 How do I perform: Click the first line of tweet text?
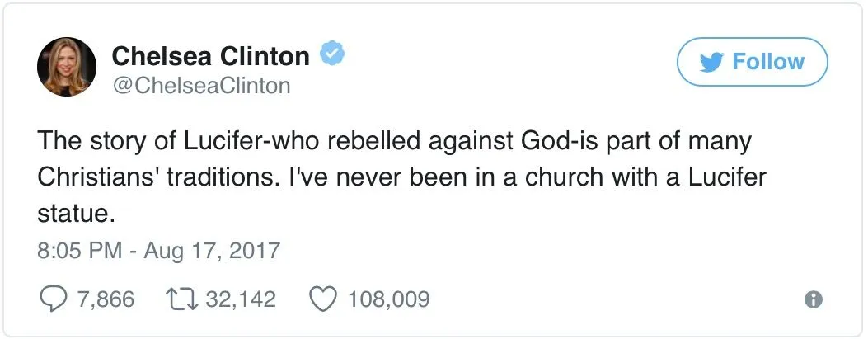[x=394, y=141]
